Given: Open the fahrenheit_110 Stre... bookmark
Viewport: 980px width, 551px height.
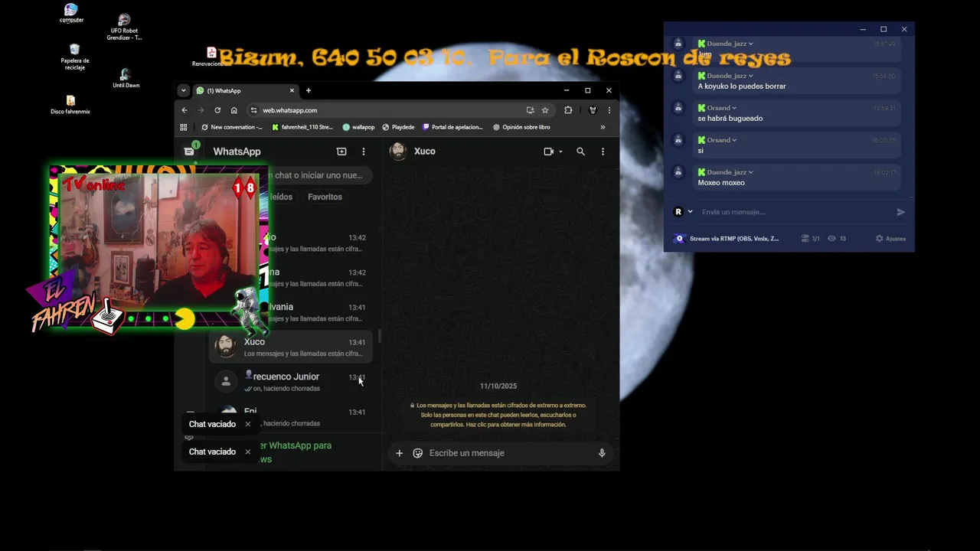Looking at the screenshot, I should [x=302, y=127].
